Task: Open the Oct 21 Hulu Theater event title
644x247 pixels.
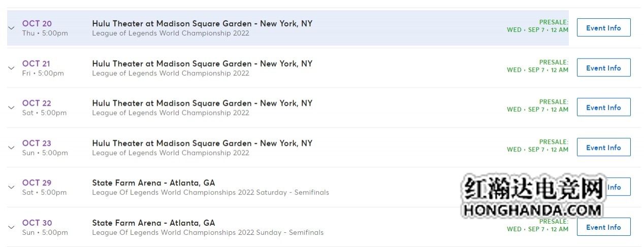Action: [202, 64]
